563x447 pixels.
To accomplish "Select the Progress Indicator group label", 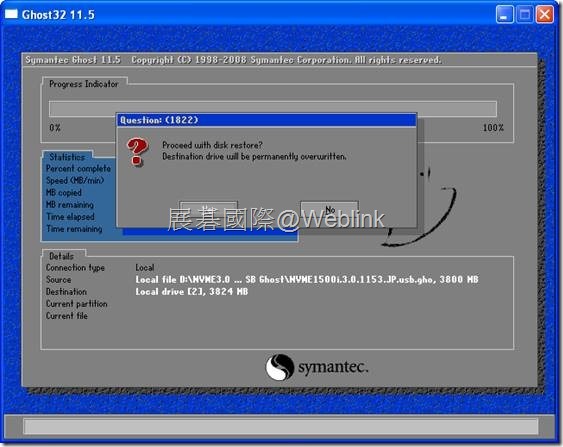I will point(84,84).
